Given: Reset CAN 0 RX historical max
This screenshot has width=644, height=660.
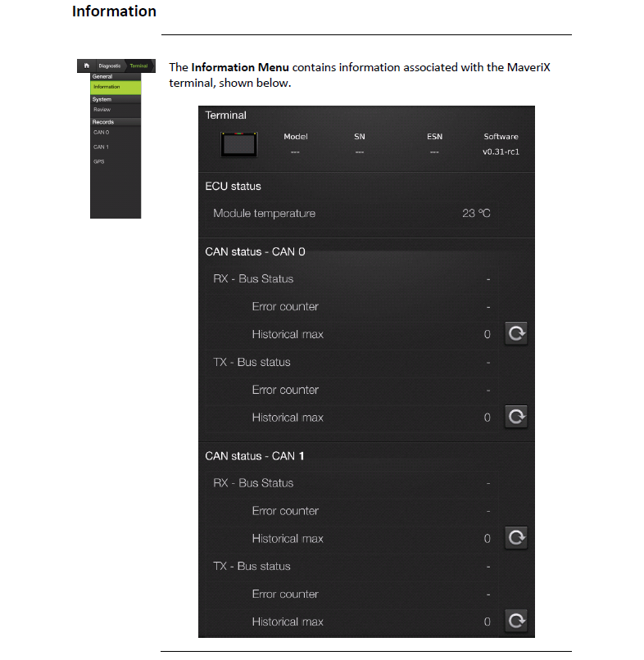Looking at the screenshot, I should point(516,334).
